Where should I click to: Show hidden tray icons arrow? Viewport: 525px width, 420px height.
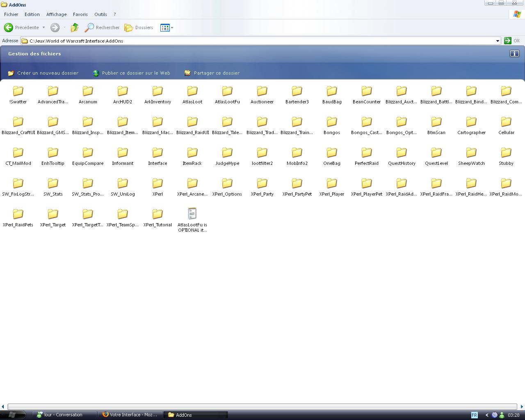486,415
